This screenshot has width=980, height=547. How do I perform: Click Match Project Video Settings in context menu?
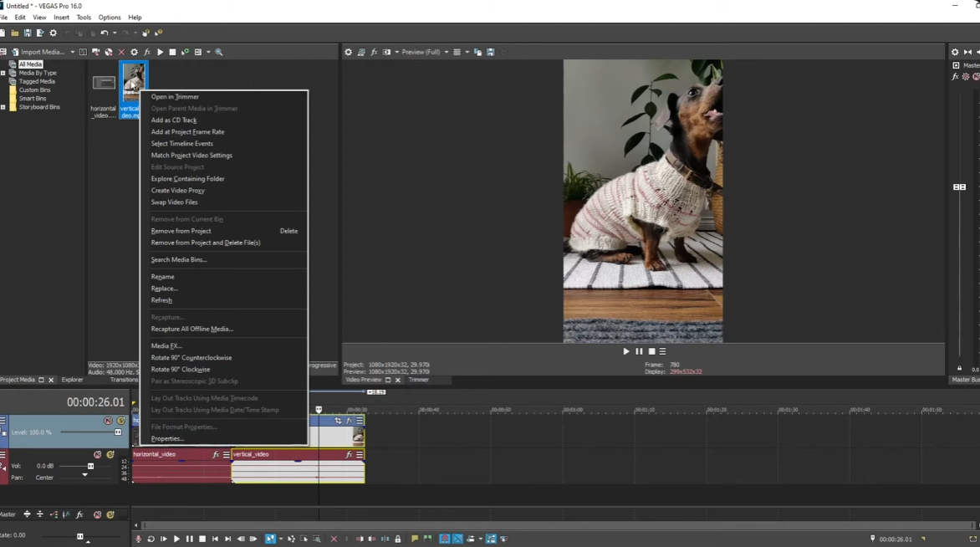(x=191, y=156)
